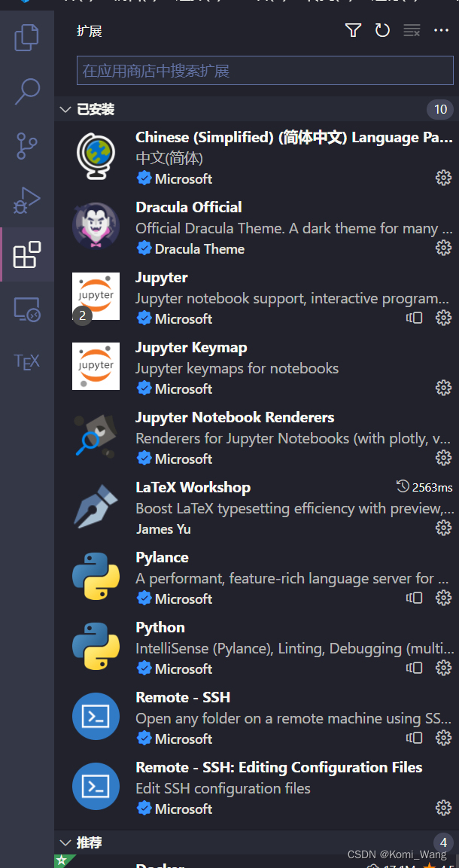Screen dimensions: 459x868
Task: Click the Jupyter logo with badge 2
Action: pos(96,296)
